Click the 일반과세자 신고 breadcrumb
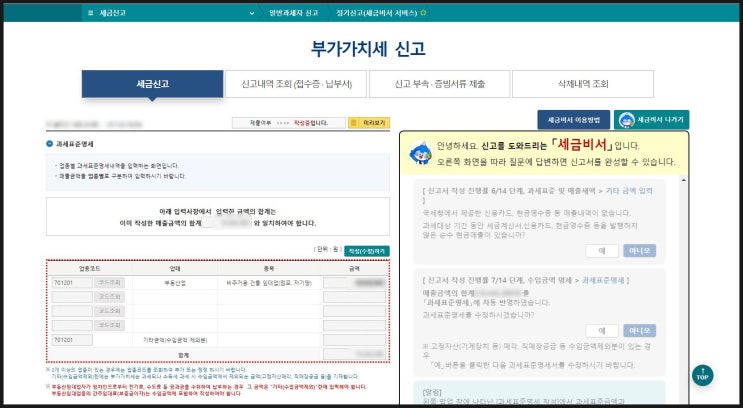This screenshot has width=743, height=408. [x=294, y=13]
